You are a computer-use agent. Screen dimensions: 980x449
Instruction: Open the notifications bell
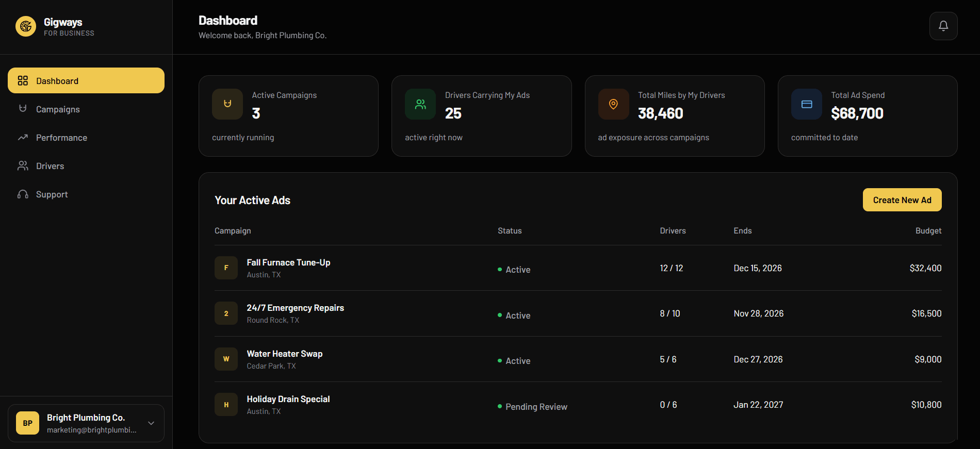click(943, 26)
